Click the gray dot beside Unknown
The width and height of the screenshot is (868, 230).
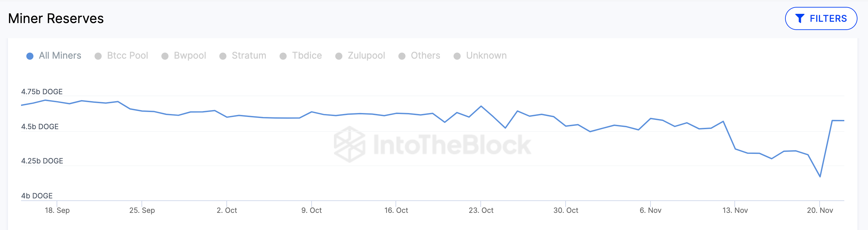[457, 56]
